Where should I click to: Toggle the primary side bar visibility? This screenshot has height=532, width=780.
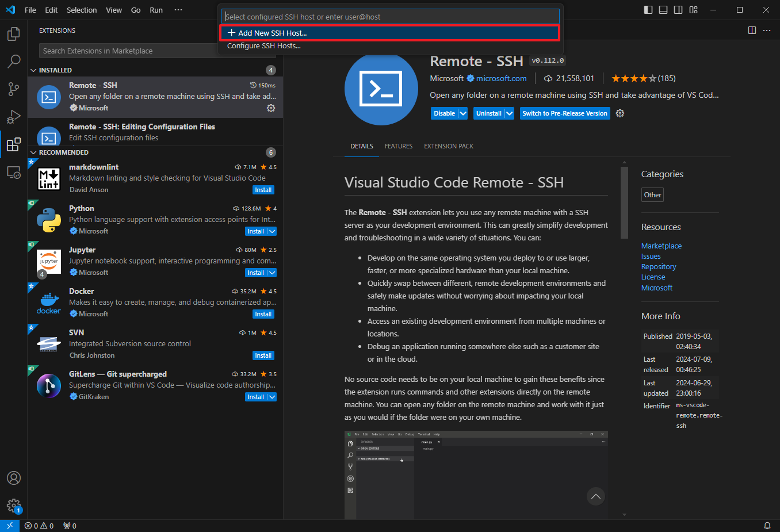pyautogui.click(x=648, y=10)
